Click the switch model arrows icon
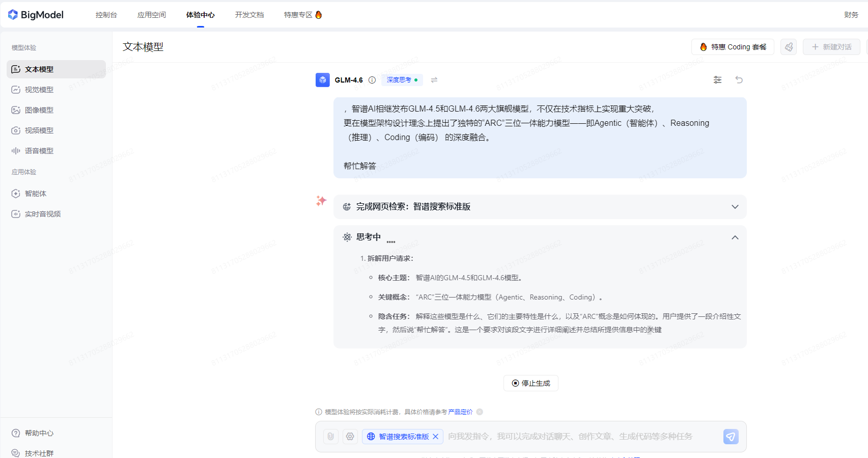This screenshot has height=458, width=868. [434, 80]
